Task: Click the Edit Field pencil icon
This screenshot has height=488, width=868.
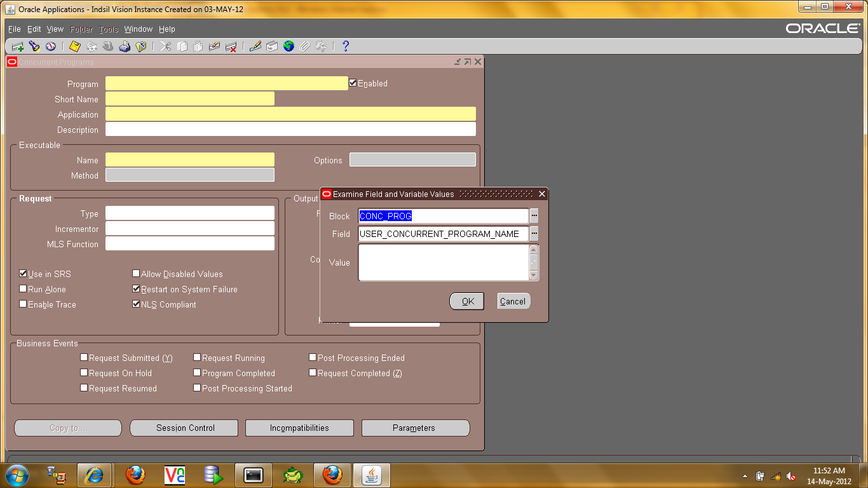Action: 255,46
